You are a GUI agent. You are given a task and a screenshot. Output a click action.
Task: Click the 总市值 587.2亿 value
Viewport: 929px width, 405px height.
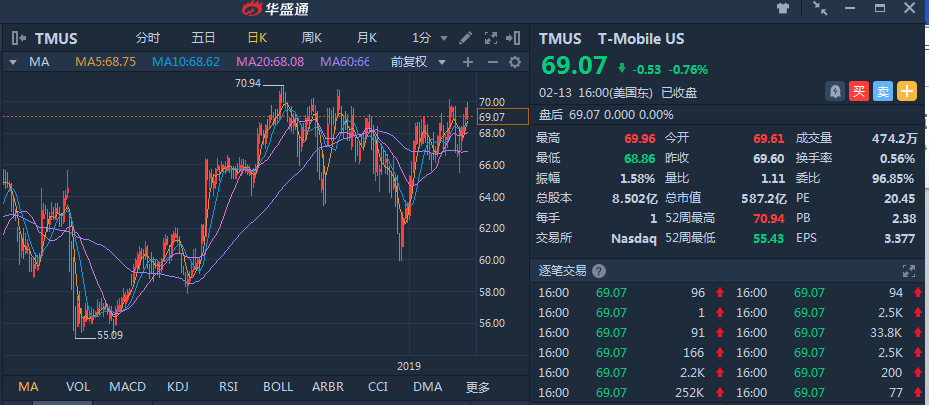764,198
